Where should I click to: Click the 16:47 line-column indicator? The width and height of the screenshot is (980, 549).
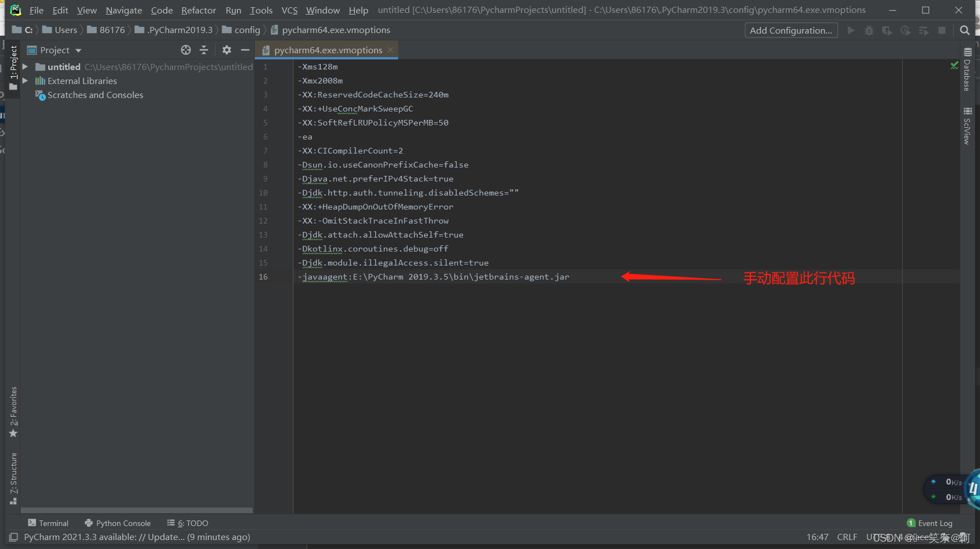(818, 537)
